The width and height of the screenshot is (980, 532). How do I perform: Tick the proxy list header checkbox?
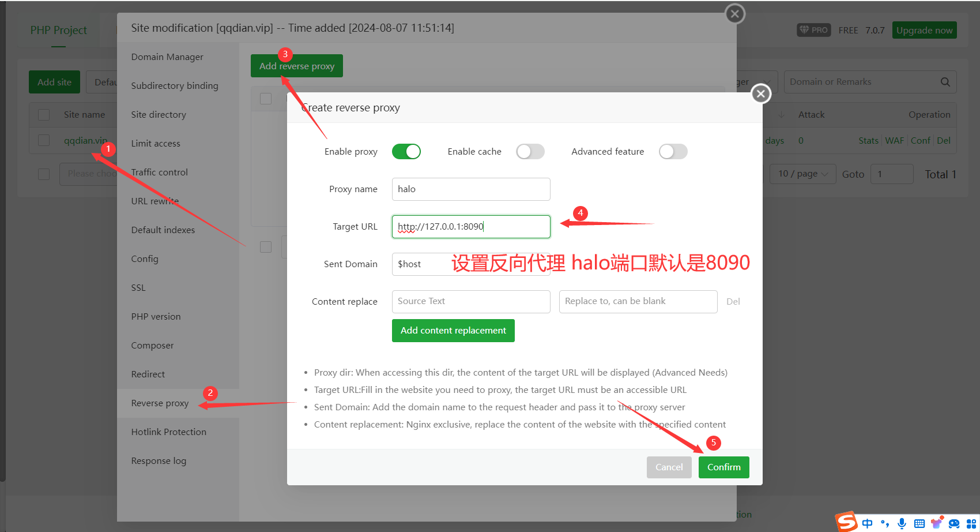266,99
